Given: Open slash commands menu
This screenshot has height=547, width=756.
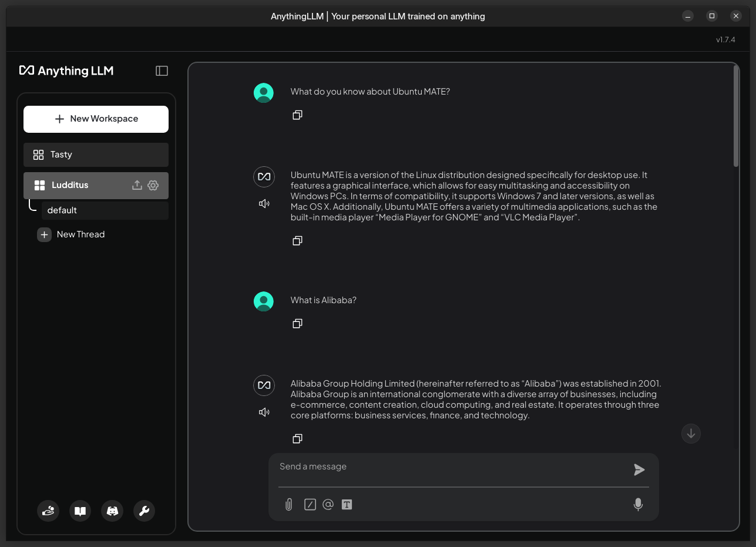Looking at the screenshot, I should tap(310, 505).
